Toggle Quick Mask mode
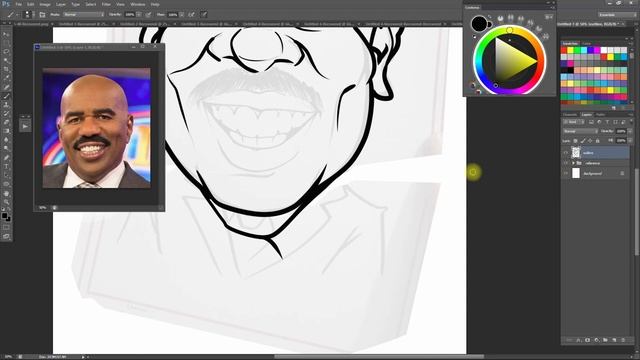 pos(6,227)
